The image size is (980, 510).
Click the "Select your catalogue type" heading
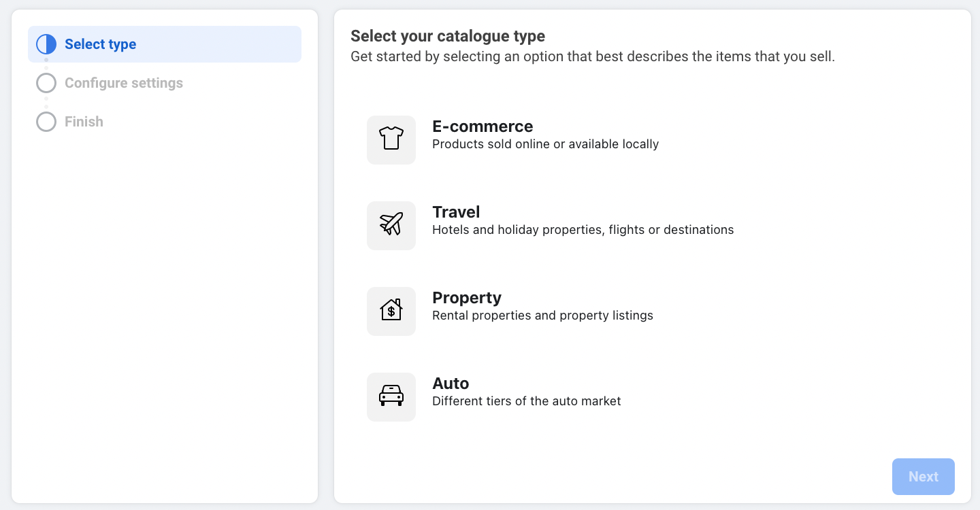(x=447, y=36)
